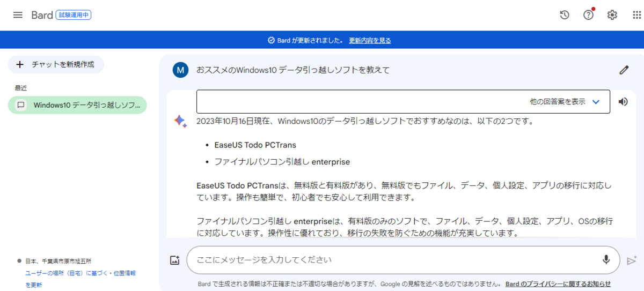Open the hamburger main menu

pyautogui.click(x=18, y=15)
